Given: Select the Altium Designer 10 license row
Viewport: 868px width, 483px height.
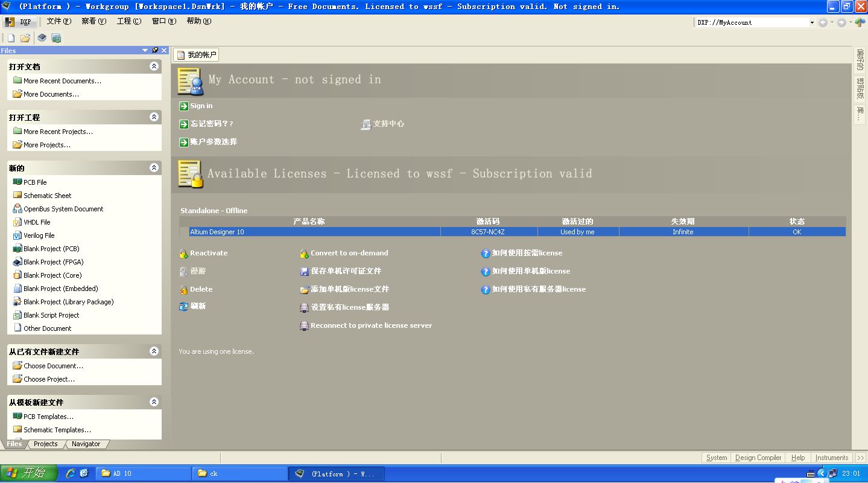Looking at the screenshot, I should tap(513, 232).
